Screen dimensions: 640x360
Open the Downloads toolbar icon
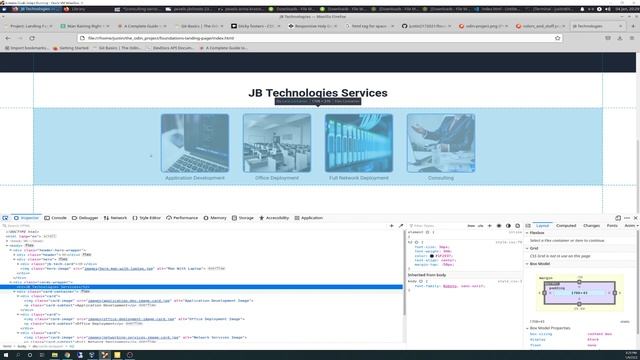tap(620, 38)
